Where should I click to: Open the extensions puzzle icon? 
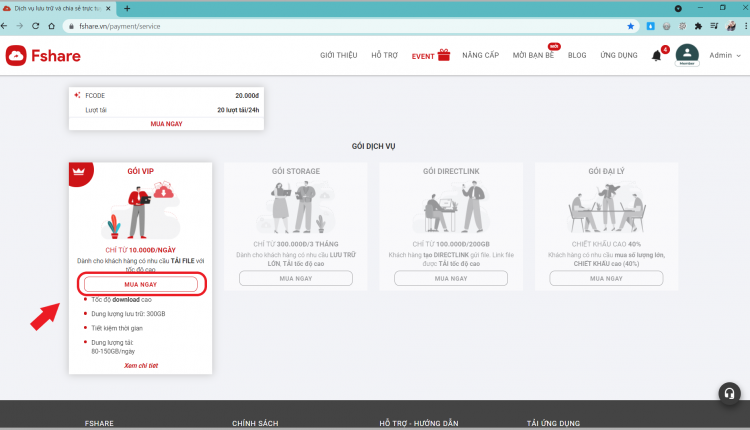pyautogui.click(x=698, y=26)
